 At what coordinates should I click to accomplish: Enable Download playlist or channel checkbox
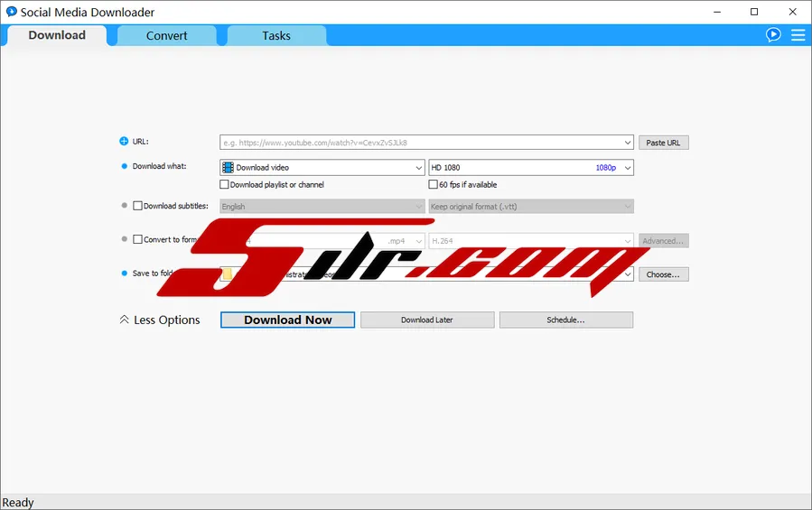224,184
